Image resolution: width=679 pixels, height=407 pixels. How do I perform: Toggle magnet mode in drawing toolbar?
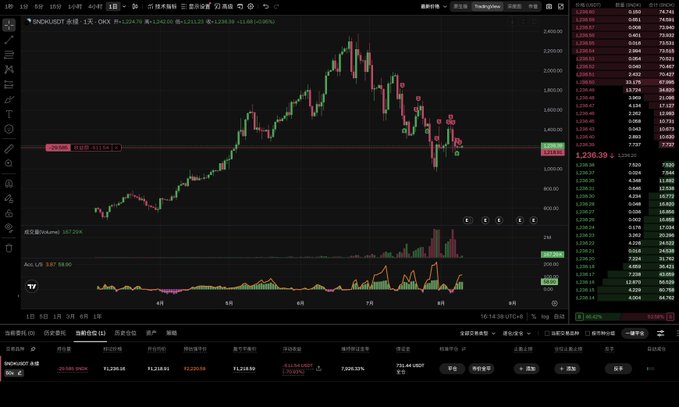pos(9,184)
